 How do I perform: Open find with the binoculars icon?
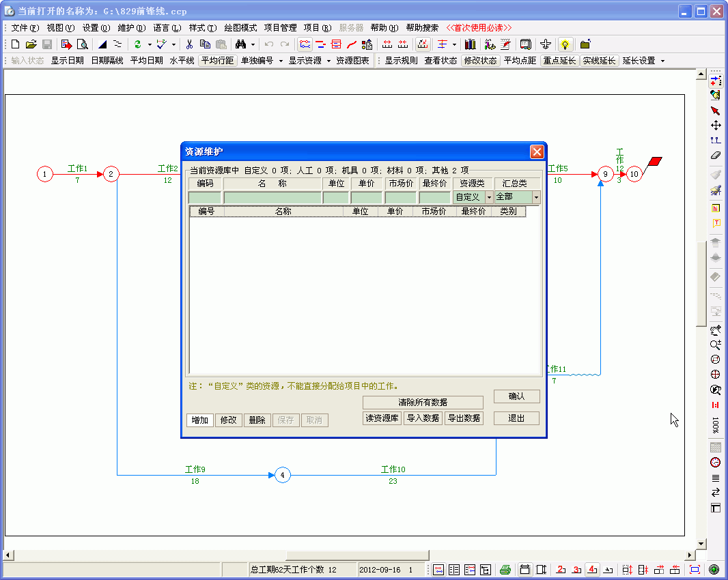240,44
